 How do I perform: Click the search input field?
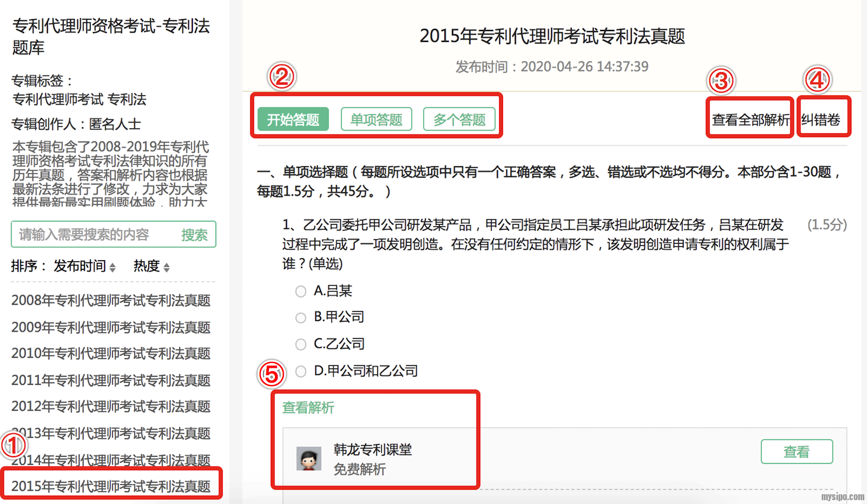click(x=93, y=235)
